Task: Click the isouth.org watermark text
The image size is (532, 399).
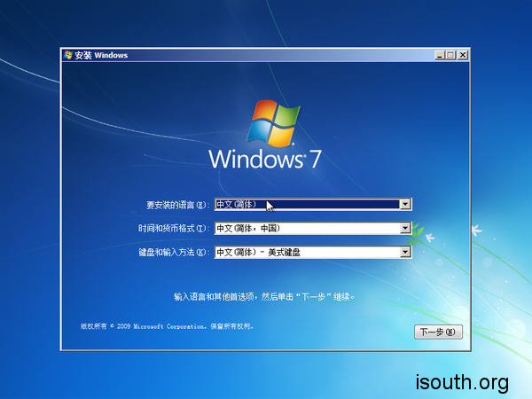Action: pyautogui.click(x=462, y=382)
